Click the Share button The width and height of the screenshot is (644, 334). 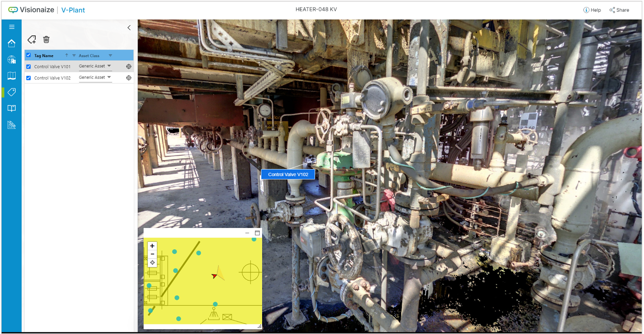point(619,10)
